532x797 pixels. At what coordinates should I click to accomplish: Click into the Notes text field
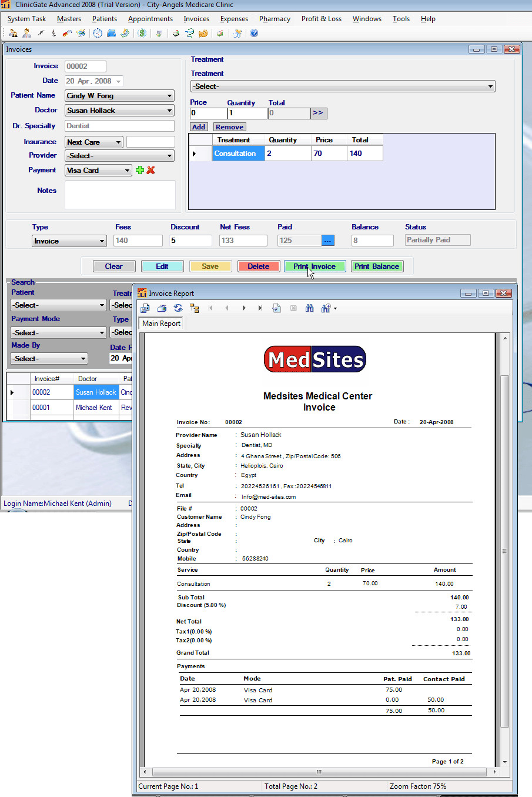click(x=120, y=195)
